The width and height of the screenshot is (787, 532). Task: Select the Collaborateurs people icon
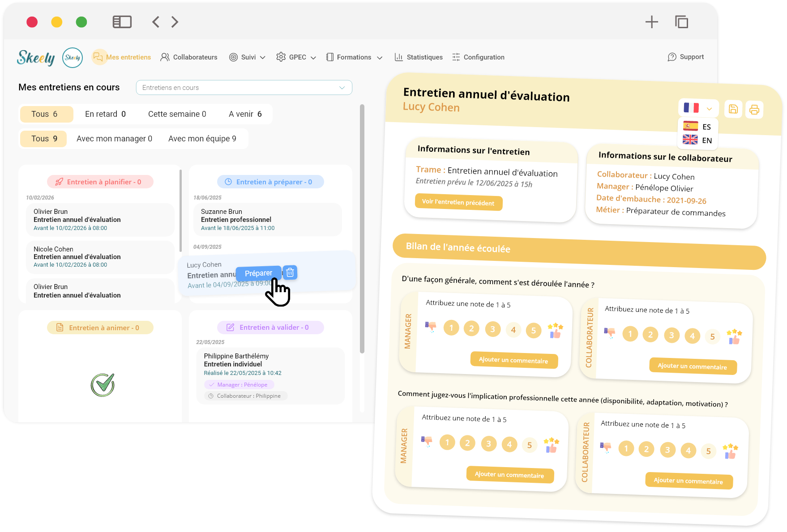click(165, 57)
